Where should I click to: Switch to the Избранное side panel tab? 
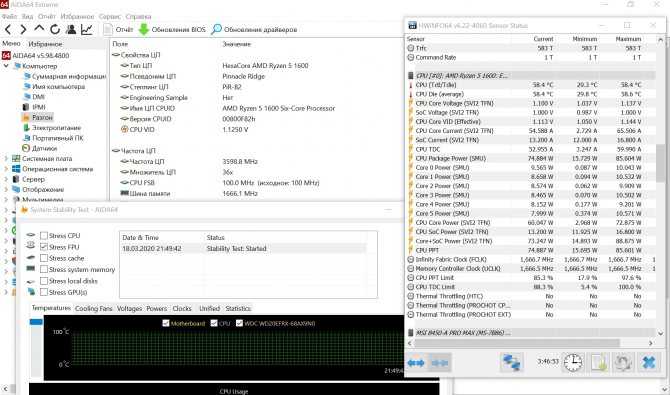click(x=45, y=44)
